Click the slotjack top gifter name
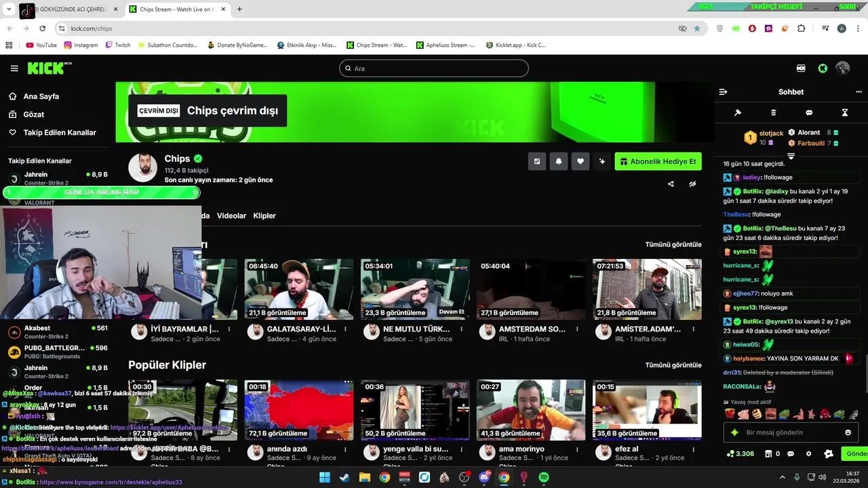The width and height of the screenshot is (868, 488). coord(771,134)
